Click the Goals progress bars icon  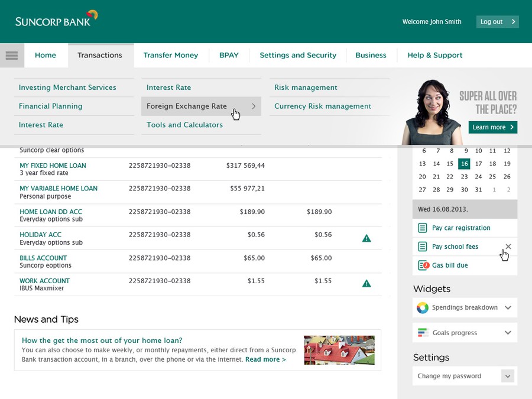[x=423, y=333]
